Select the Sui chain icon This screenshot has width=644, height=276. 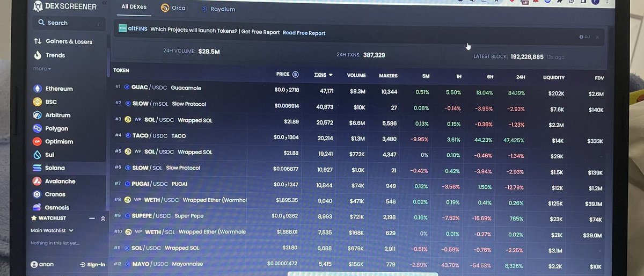(37, 155)
